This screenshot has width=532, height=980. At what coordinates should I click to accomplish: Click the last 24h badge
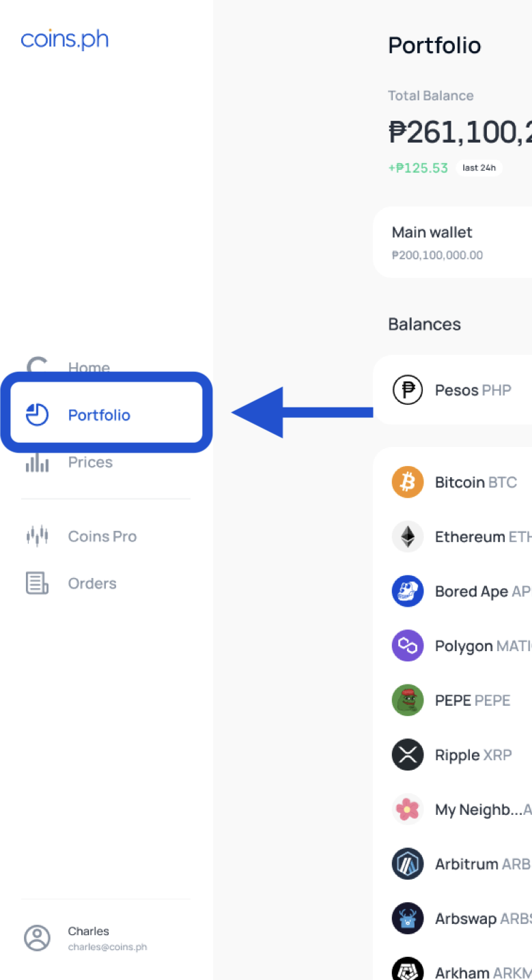coord(479,168)
